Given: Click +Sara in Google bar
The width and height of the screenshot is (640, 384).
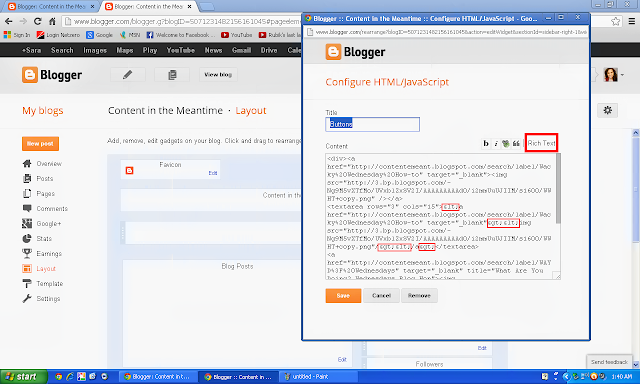Looking at the screenshot, I should click(x=31, y=50).
